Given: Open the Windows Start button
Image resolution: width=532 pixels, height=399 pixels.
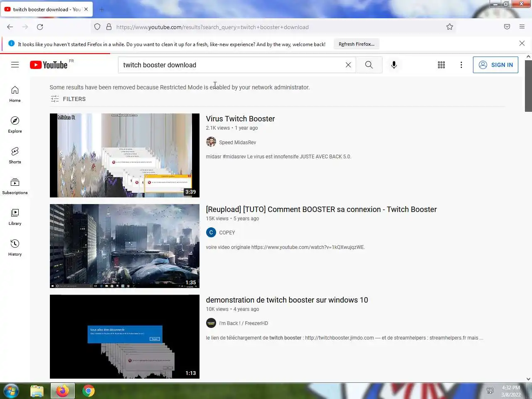Looking at the screenshot, I should point(11,391).
